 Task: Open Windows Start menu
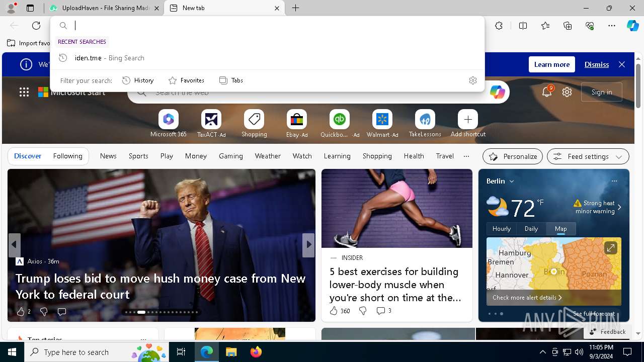[12, 352]
